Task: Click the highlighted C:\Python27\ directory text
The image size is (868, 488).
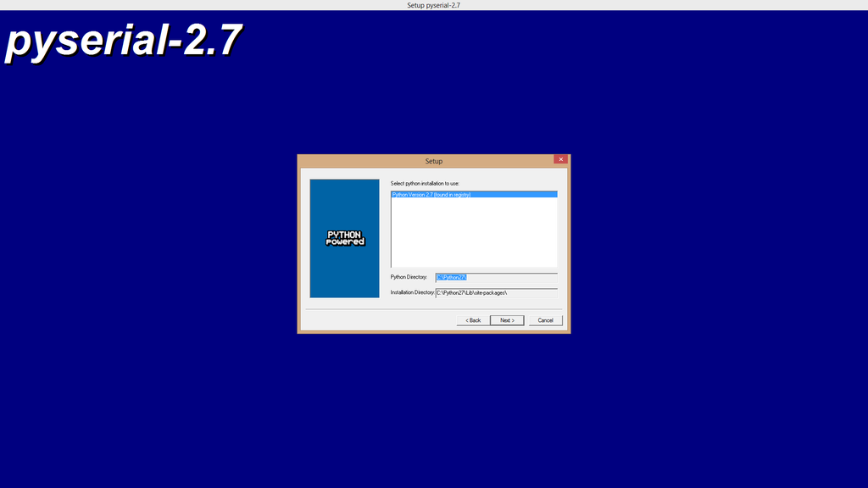Action: point(452,277)
